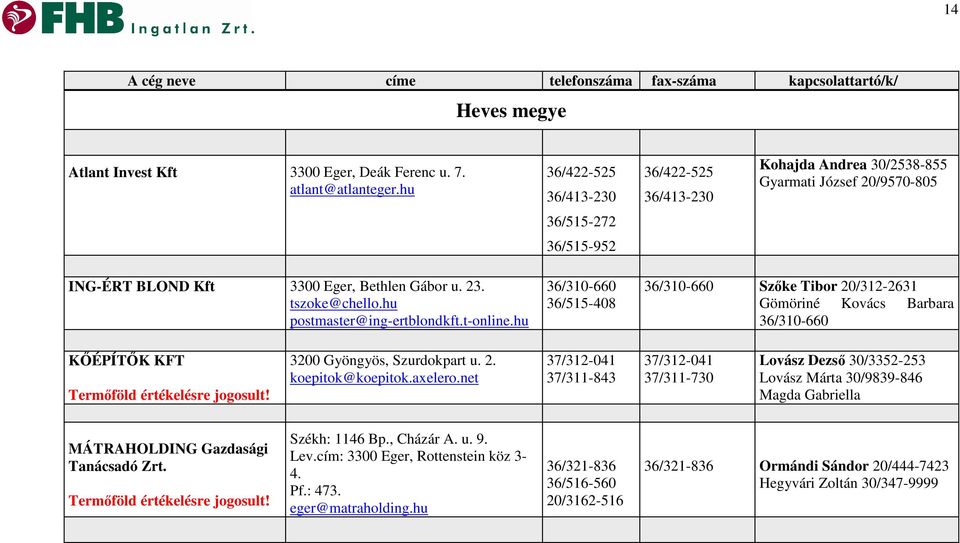The width and height of the screenshot is (960, 543).
Task: Click KŐÉPÍTŐK 'Termőföld értékelésre jogosult!' note
Action: pyautogui.click(x=169, y=395)
